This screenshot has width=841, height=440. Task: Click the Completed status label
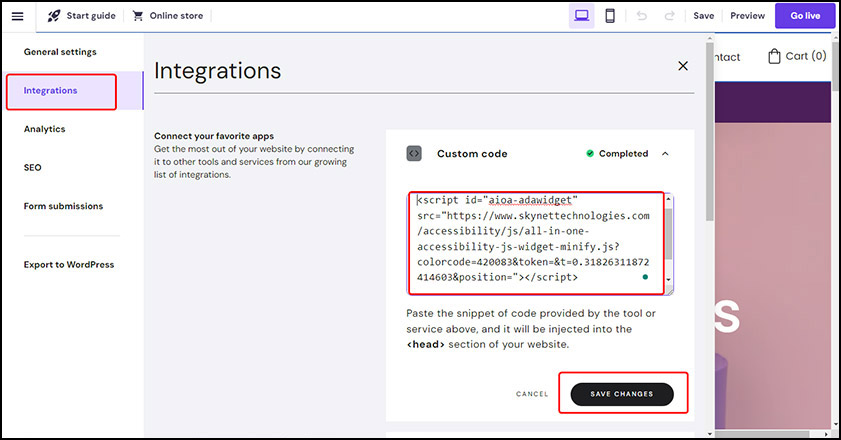(623, 153)
